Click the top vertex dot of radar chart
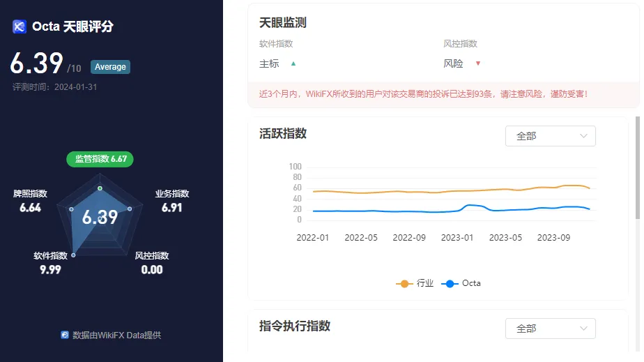 point(100,188)
